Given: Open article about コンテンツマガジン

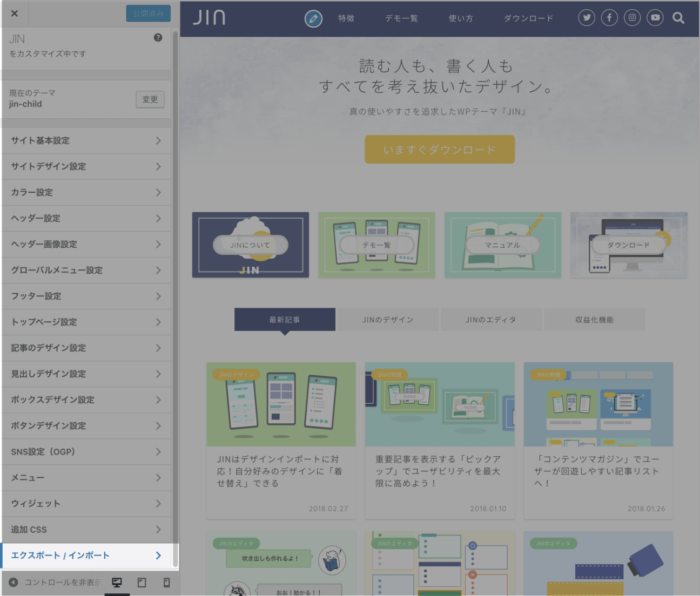Looking at the screenshot, I should 598,441.
